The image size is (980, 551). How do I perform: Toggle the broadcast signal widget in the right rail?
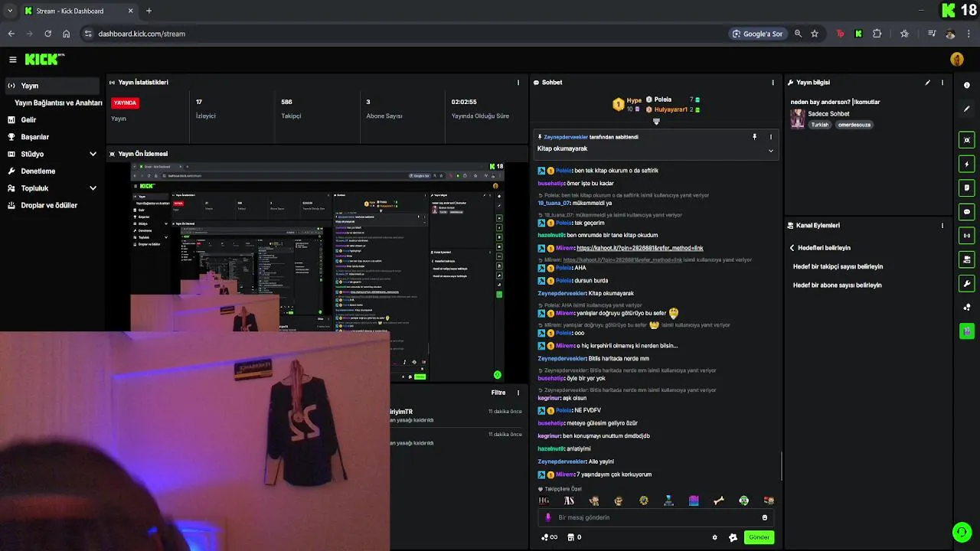(967, 236)
